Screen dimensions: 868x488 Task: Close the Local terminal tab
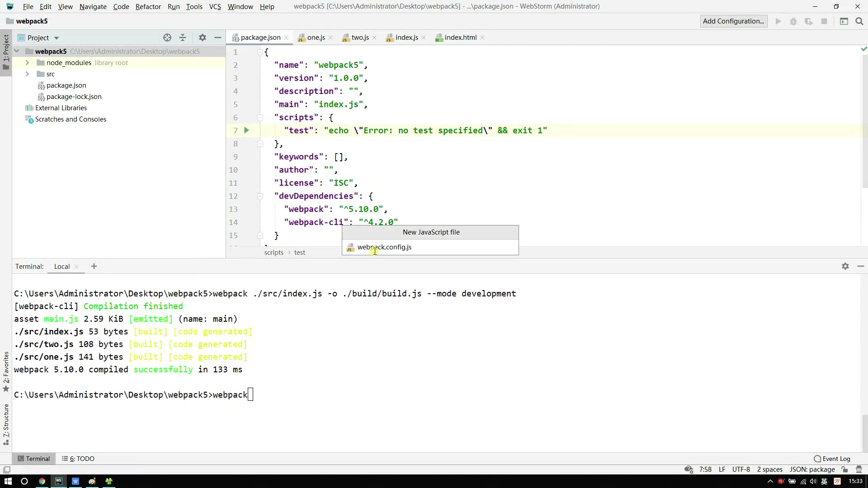tap(76, 267)
